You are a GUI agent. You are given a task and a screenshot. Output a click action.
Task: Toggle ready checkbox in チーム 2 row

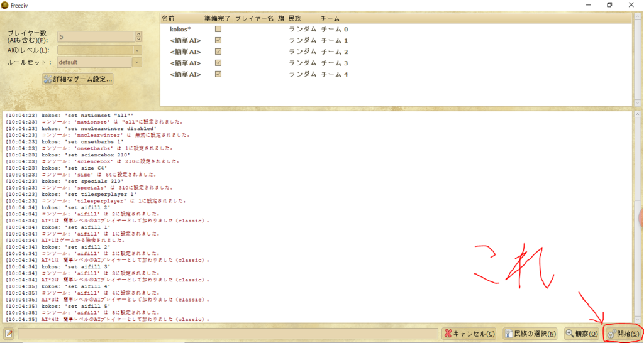coord(218,52)
